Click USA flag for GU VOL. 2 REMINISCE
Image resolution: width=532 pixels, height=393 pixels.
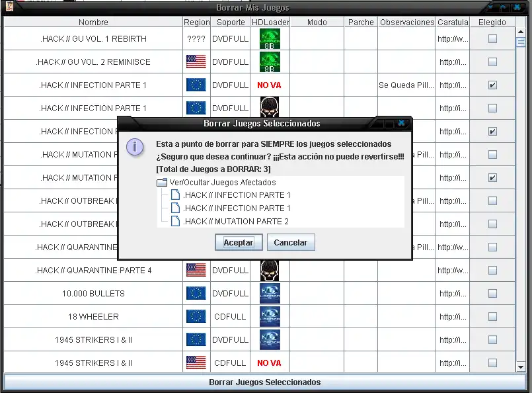click(x=196, y=62)
